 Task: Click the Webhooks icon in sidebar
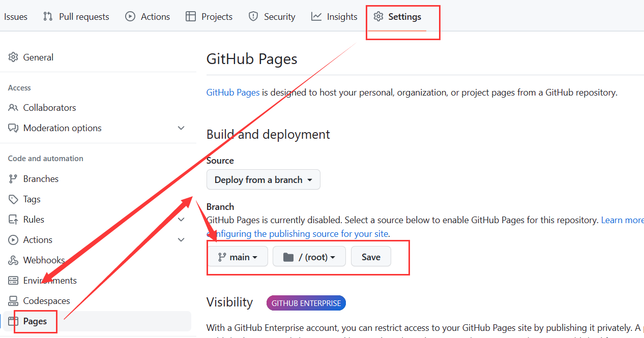pos(13,260)
